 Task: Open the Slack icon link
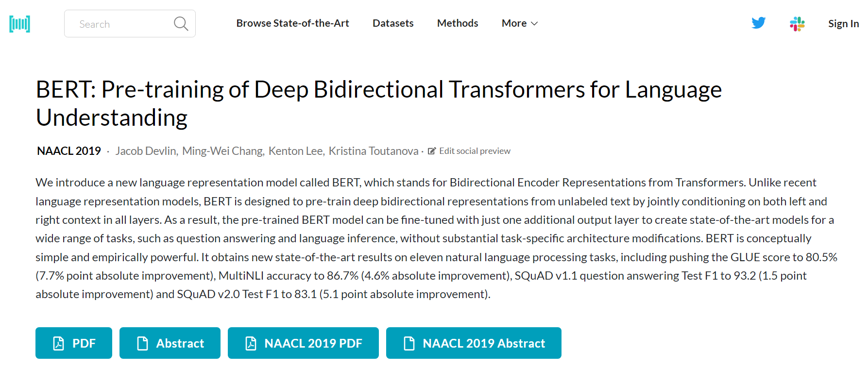(797, 24)
